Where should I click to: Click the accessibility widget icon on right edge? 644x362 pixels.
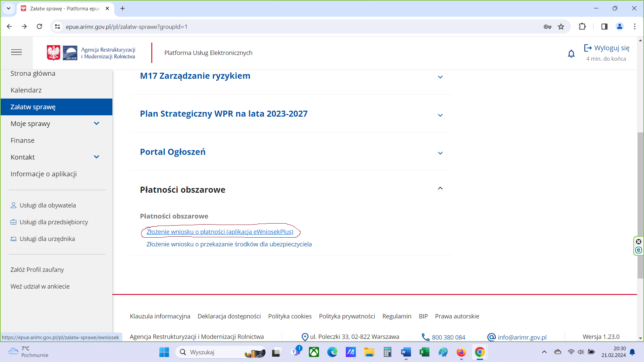[639, 250]
